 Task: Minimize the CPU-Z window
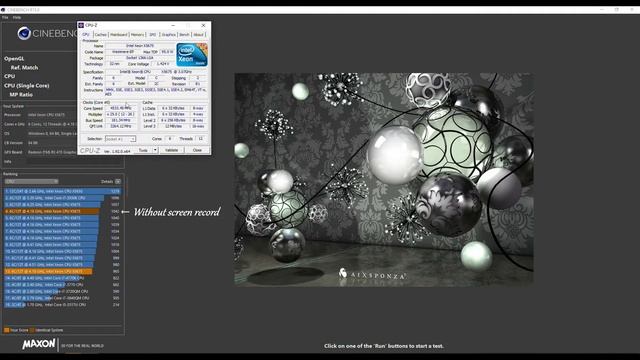pyautogui.click(x=173, y=25)
